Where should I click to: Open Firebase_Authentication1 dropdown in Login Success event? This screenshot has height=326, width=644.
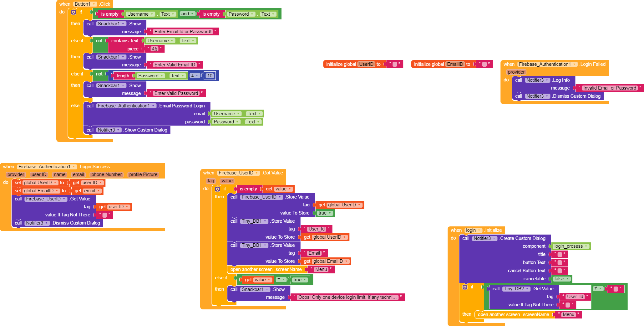coord(47,167)
